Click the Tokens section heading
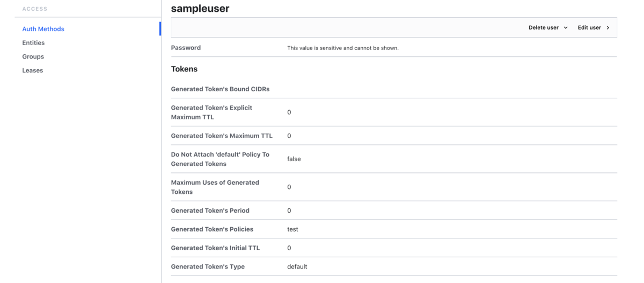 [x=184, y=69]
